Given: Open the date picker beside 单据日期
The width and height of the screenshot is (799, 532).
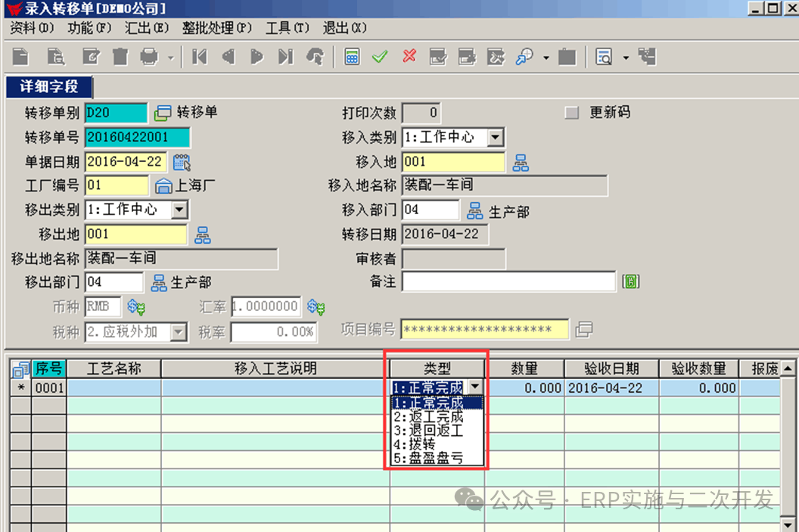Looking at the screenshot, I should click(182, 162).
